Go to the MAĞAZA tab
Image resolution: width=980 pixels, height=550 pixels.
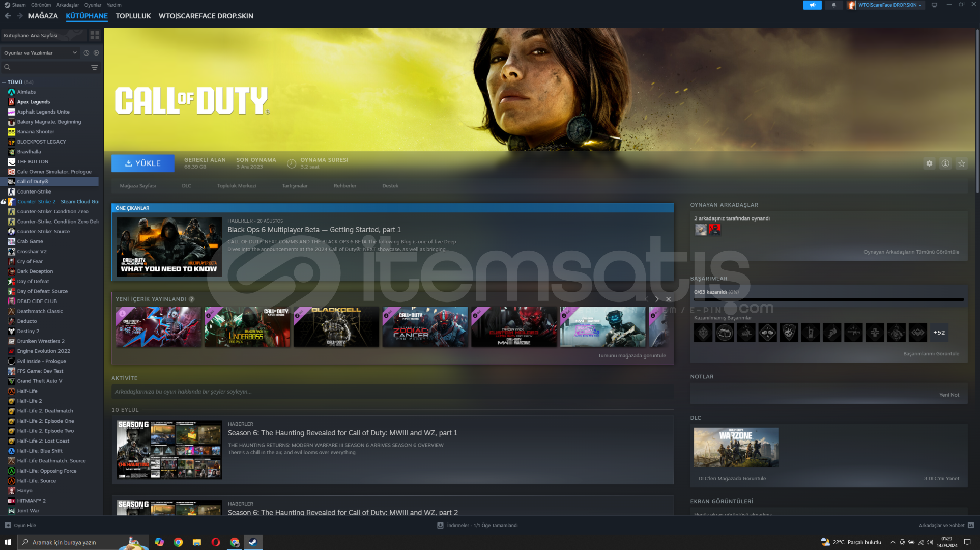[43, 16]
